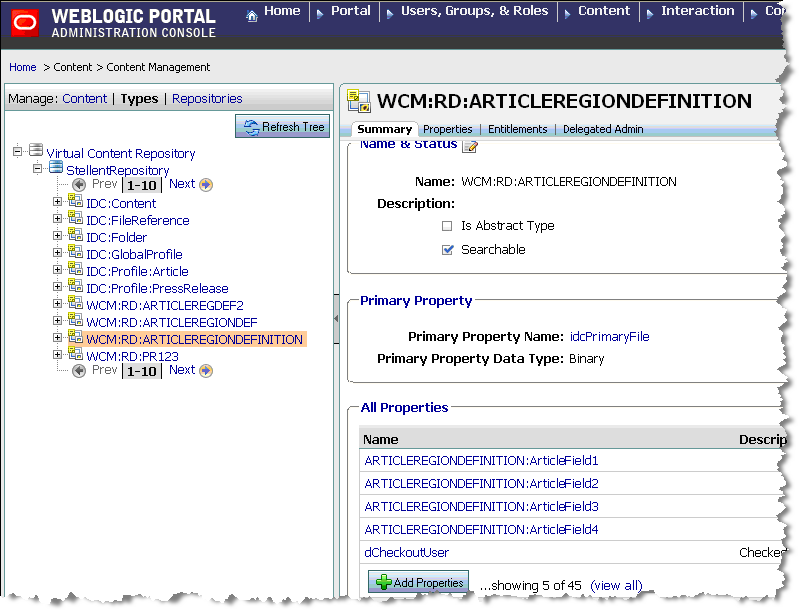Open the view all properties link
799x610 pixels.
(x=616, y=586)
